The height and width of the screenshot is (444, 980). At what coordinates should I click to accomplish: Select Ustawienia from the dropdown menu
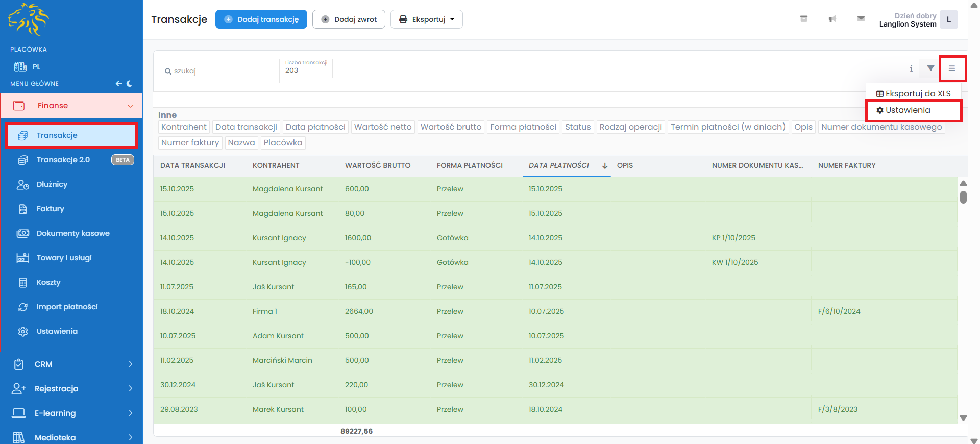click(908, 110)
